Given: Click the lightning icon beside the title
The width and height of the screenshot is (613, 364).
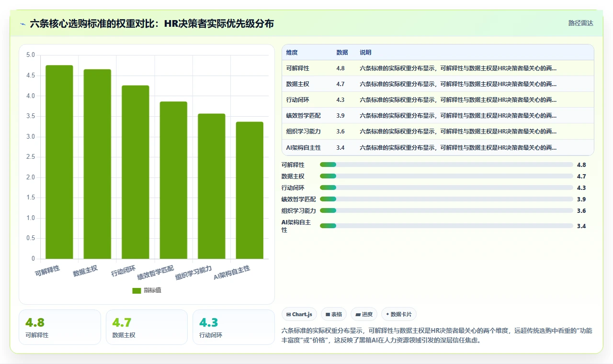Looking at the screenshot, I should pyautogui.click(x=23, y=24).
